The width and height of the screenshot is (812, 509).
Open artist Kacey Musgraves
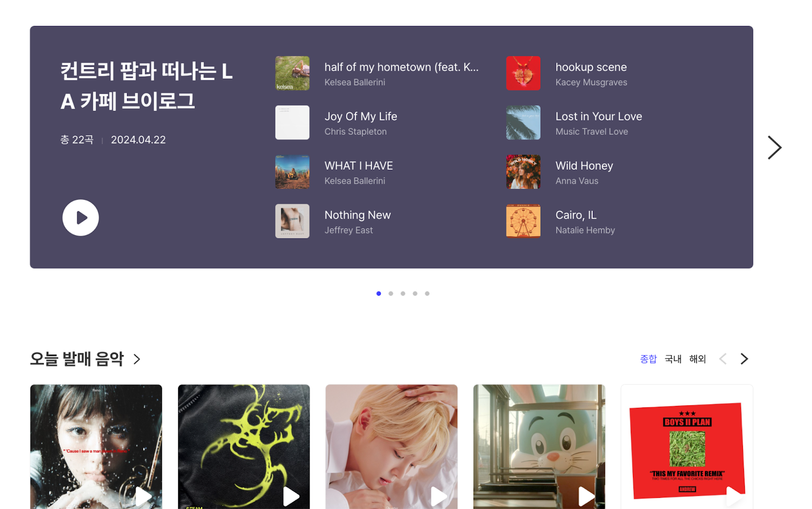point(591,82)
